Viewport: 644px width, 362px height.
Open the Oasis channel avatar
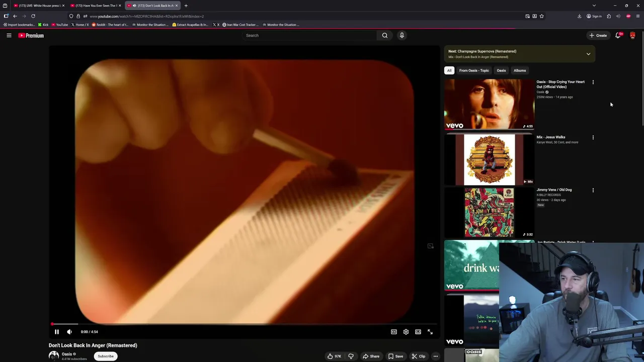coord(54,355)
